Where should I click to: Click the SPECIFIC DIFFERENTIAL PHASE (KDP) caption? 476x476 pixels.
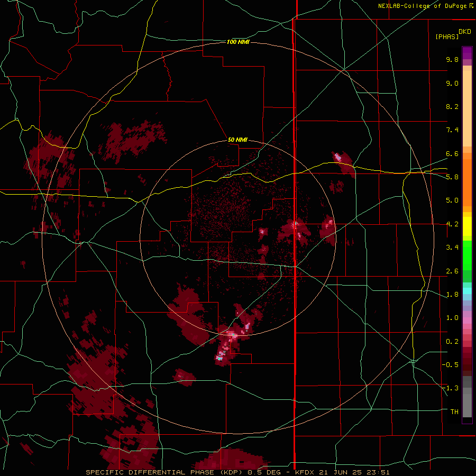(164, 472)
